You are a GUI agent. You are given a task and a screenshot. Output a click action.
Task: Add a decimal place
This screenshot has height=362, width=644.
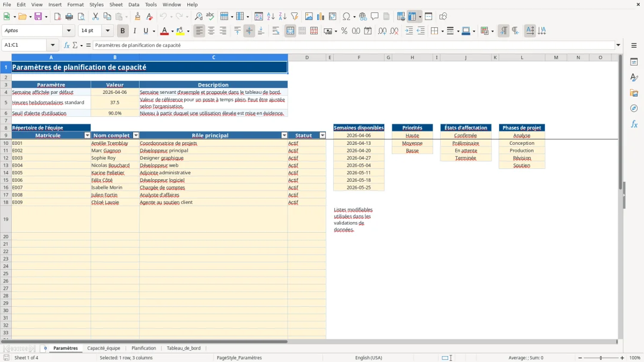click(x=382, y=31)
